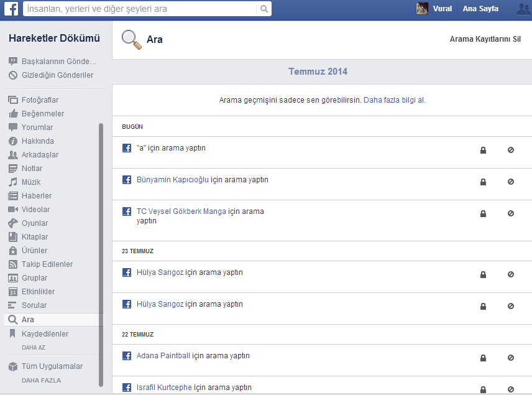Click Temmuz 2014 heading link
The image size is (532, 395).
click(318, 72)
